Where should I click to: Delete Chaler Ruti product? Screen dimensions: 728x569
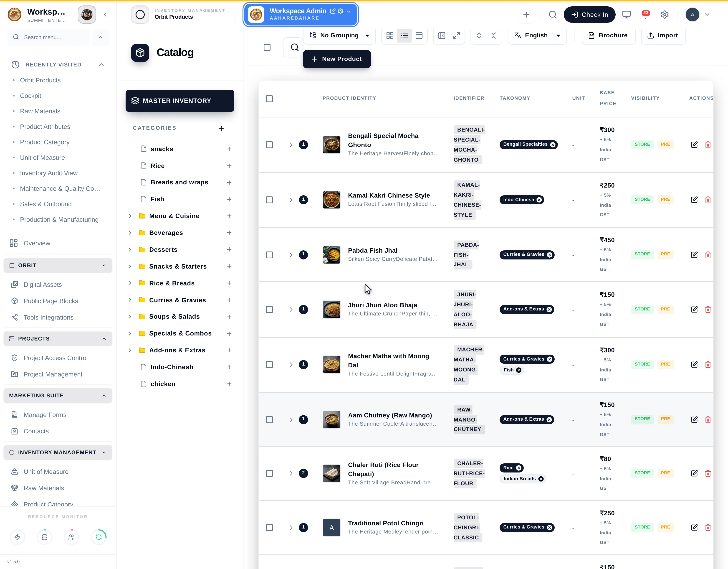[x=708, y=473]
